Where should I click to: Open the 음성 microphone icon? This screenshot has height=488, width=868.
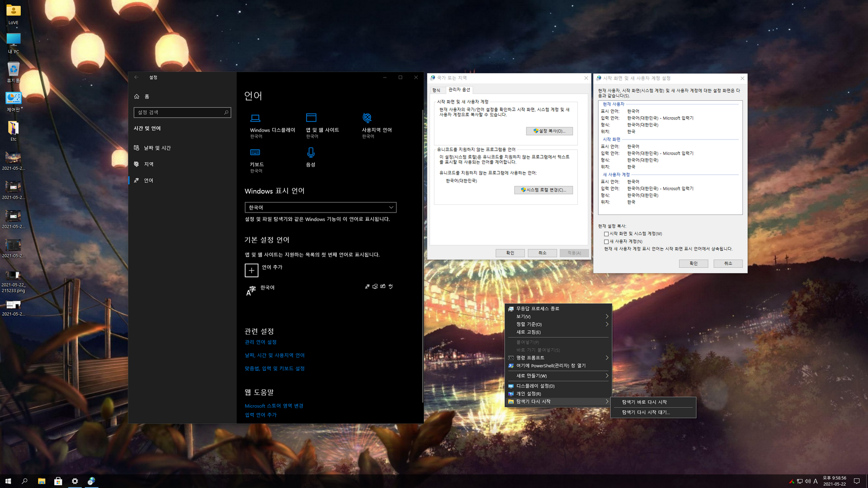click(311, 152)
